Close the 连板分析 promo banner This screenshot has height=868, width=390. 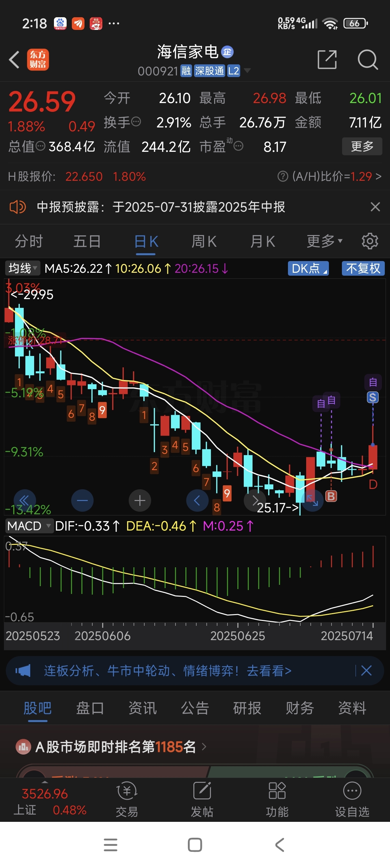366,671
